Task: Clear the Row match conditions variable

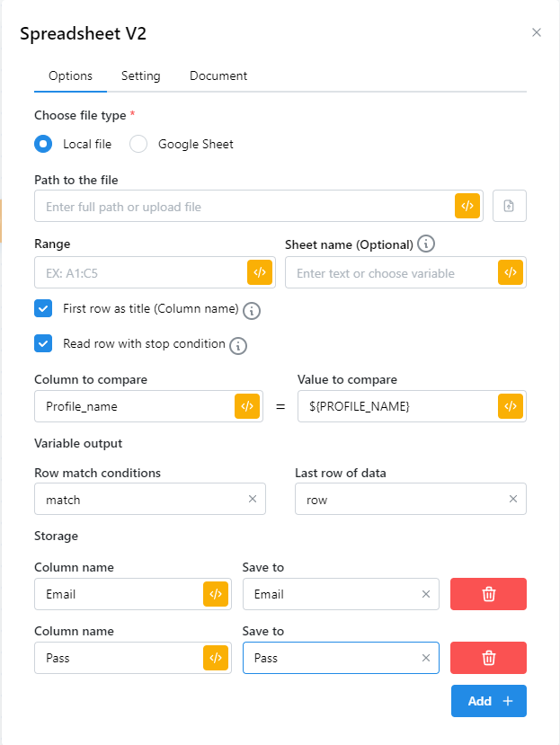Action: (x=252, y=500)
